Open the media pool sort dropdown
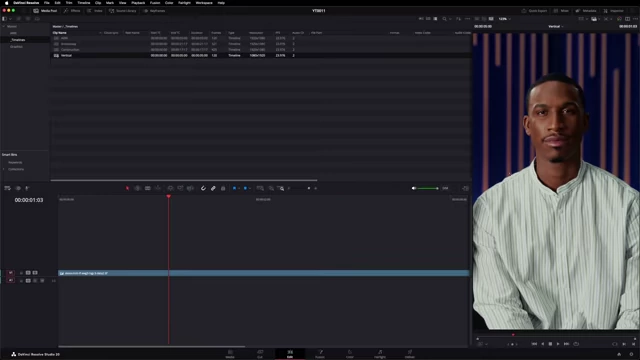The image size is (640, 360). 459,19
